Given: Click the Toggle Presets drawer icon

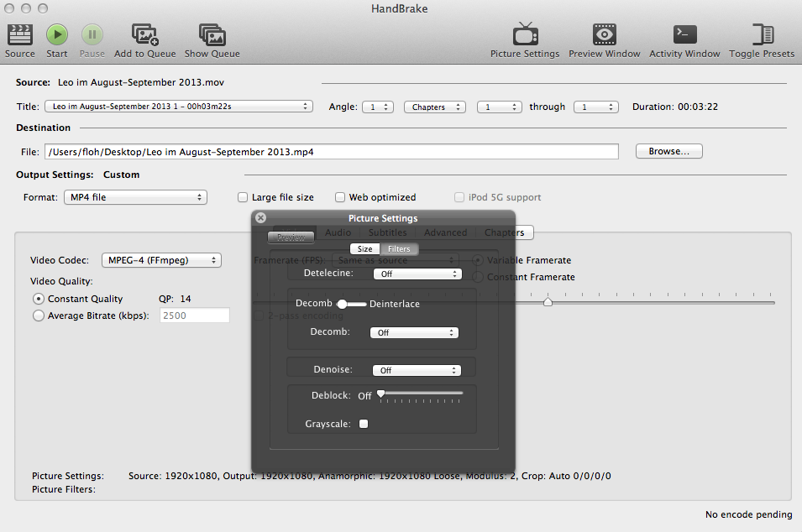Looking at the screenshot, I should [762, 34].
